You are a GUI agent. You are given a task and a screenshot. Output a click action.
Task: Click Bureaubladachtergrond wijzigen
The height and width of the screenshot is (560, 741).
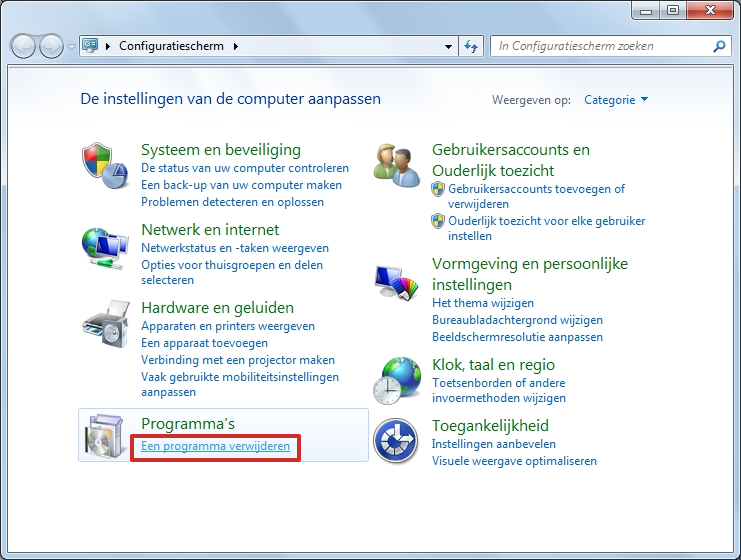[517, 319]
